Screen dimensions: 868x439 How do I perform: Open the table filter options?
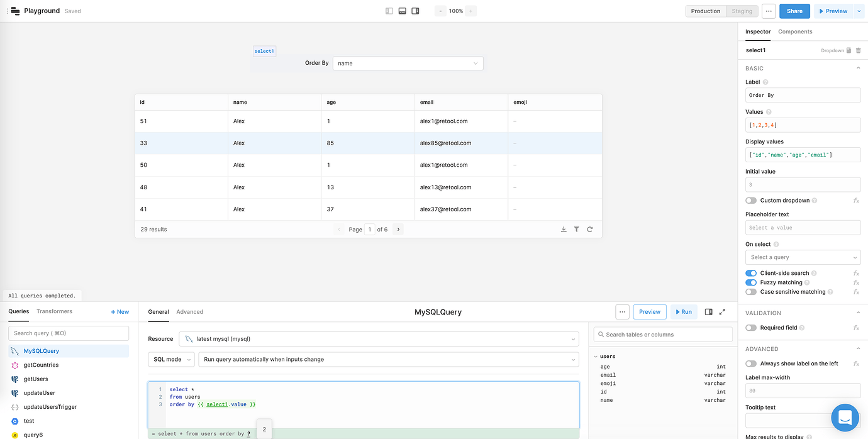577,230
